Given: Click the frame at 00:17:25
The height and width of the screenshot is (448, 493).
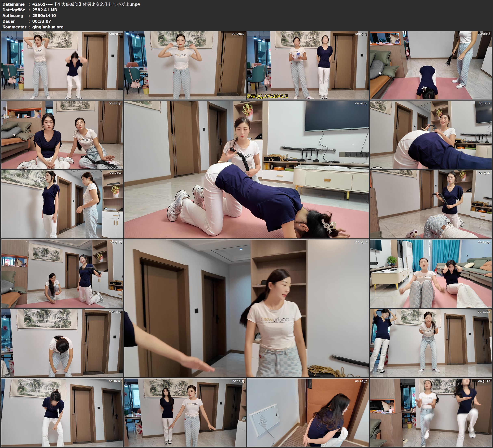Looking at the screenshot, I should tap(62, 274).
